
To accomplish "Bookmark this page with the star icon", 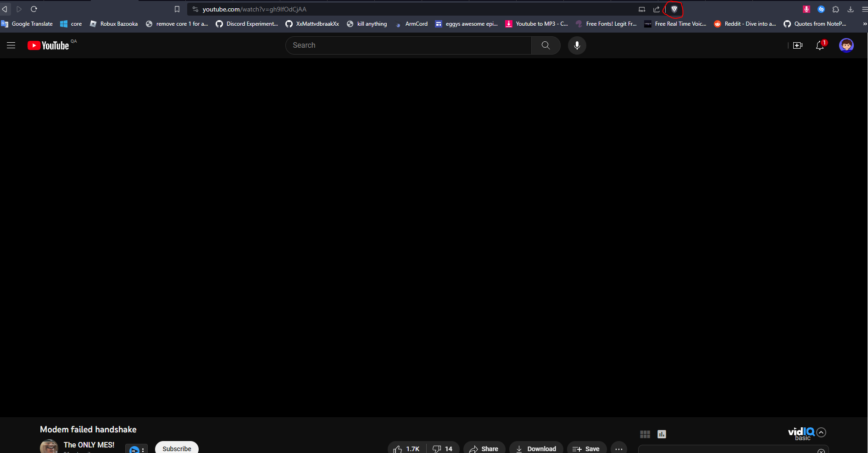I will coord(177,9).
